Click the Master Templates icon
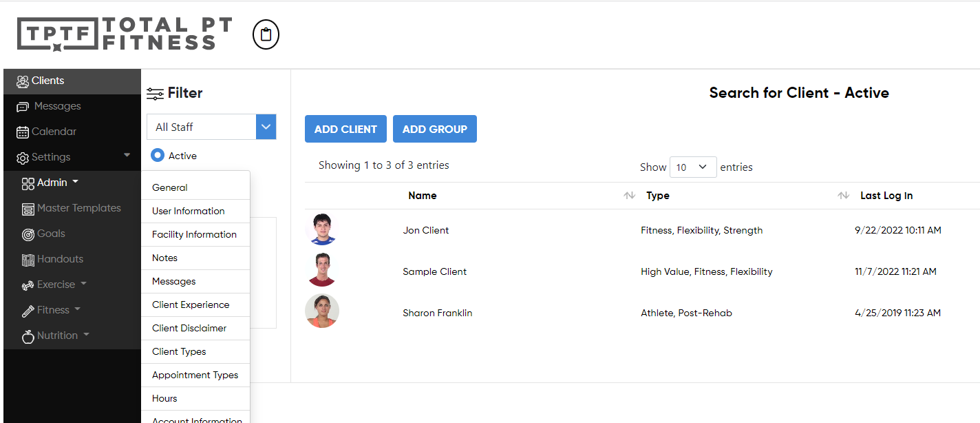The height and width of the screenshot is (423, 980). (28, 209)
